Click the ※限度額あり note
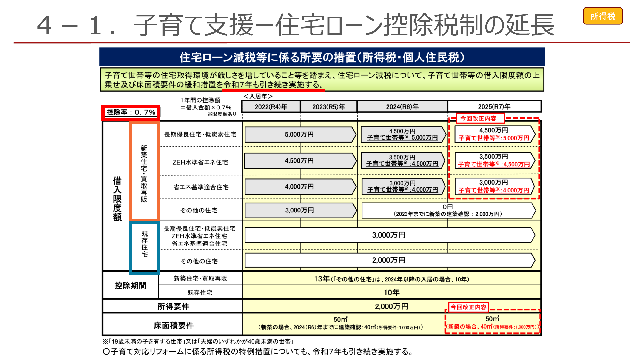This screenshot has height=358, width=644. pos(222,114)
